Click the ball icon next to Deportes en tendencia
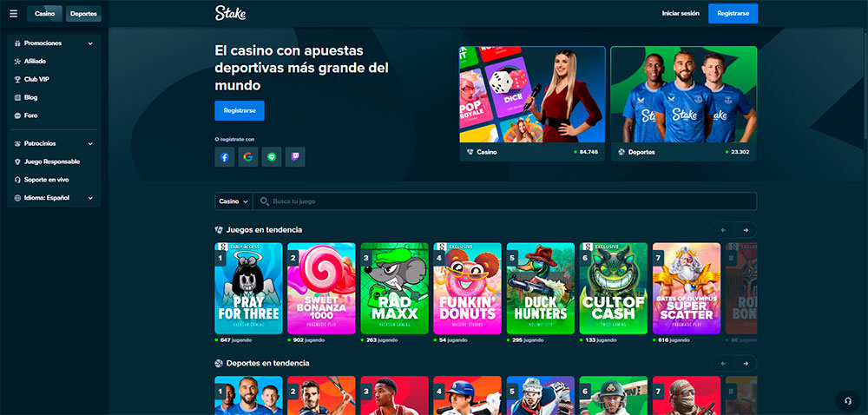 click(x=219, y=364)
